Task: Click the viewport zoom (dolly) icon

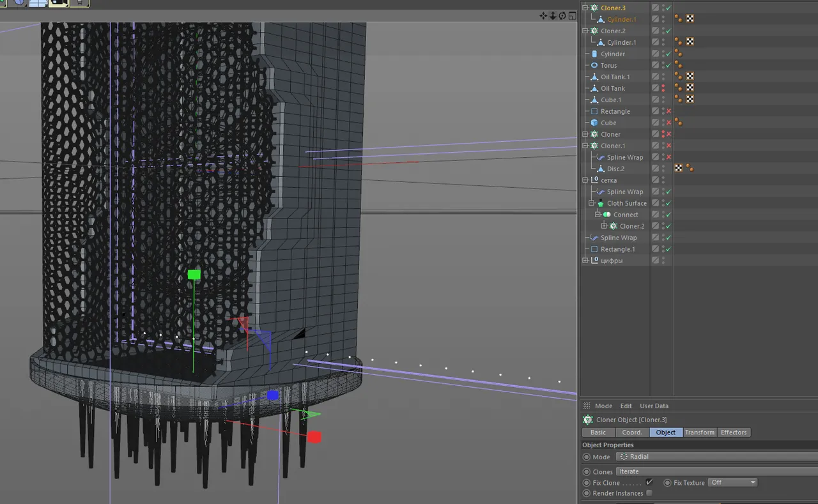Action: (x=552, y=16)
